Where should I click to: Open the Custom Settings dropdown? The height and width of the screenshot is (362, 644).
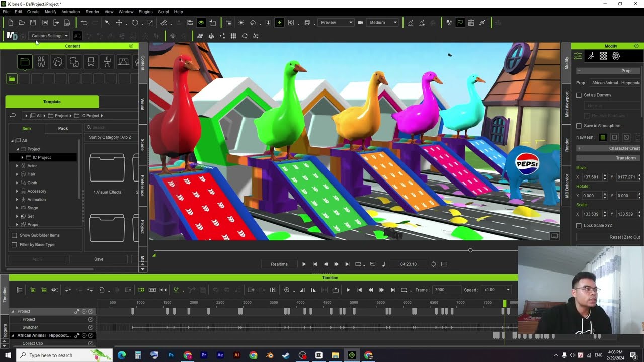[49, 36]
